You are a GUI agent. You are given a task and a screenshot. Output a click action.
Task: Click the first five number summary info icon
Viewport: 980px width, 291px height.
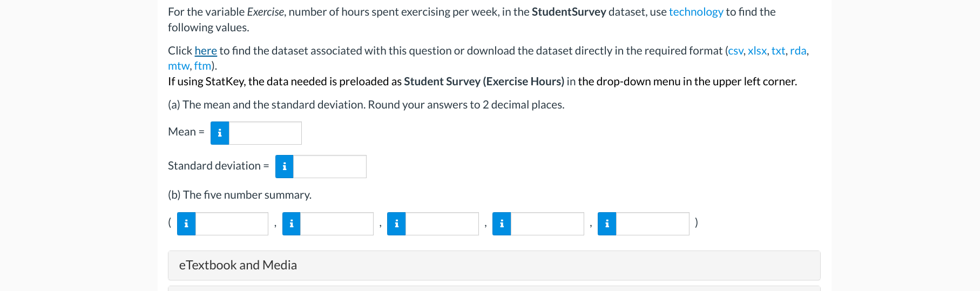tap(186, 224)
